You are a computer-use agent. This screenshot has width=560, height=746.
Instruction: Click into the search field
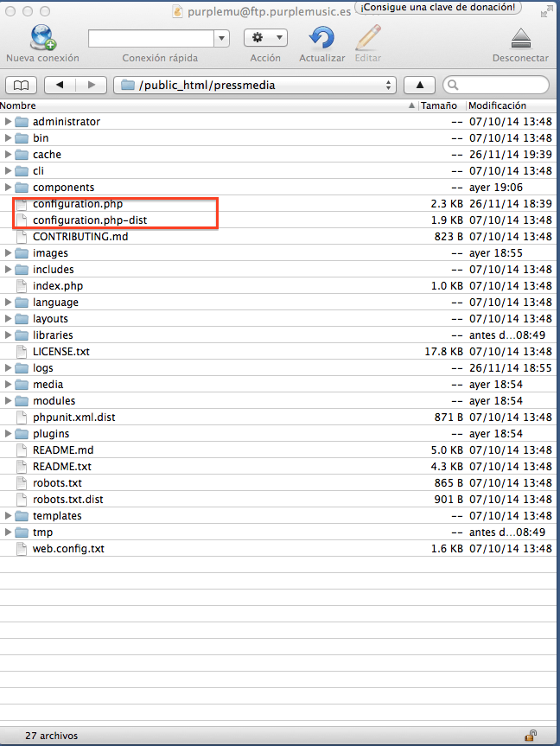tap(496, 86)
